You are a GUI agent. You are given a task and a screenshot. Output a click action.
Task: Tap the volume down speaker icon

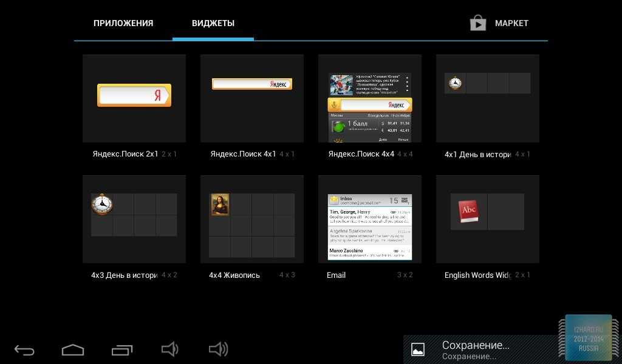point(169,349)
